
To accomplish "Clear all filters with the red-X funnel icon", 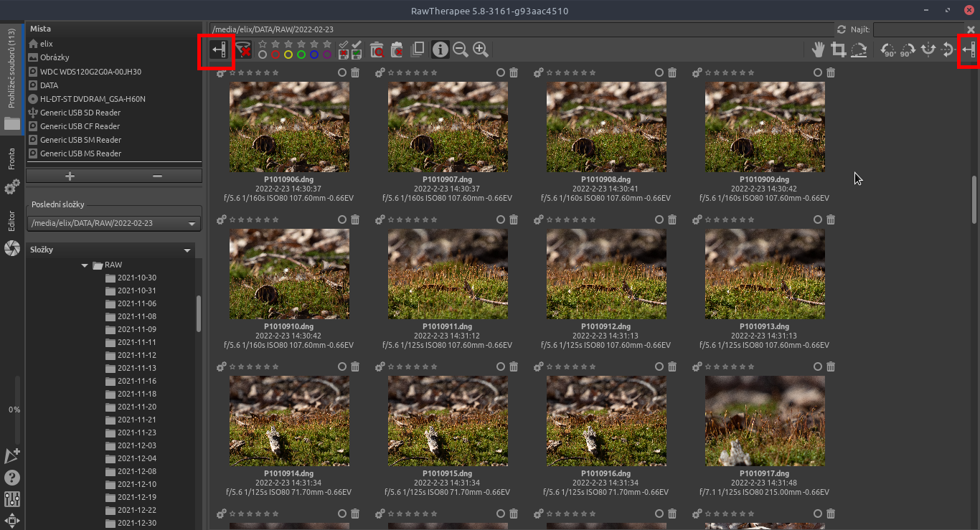I will (x=244, y=49).
